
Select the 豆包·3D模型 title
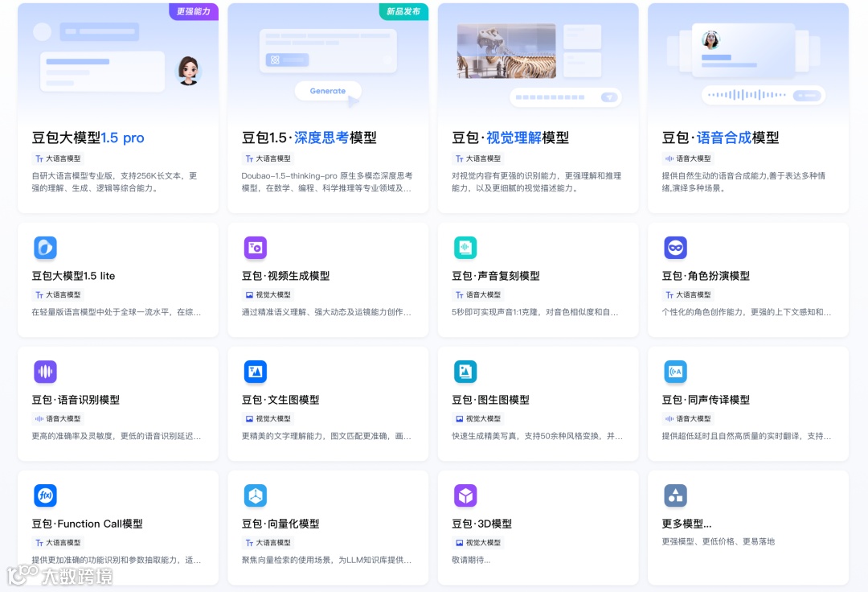(x=482, y=524)
